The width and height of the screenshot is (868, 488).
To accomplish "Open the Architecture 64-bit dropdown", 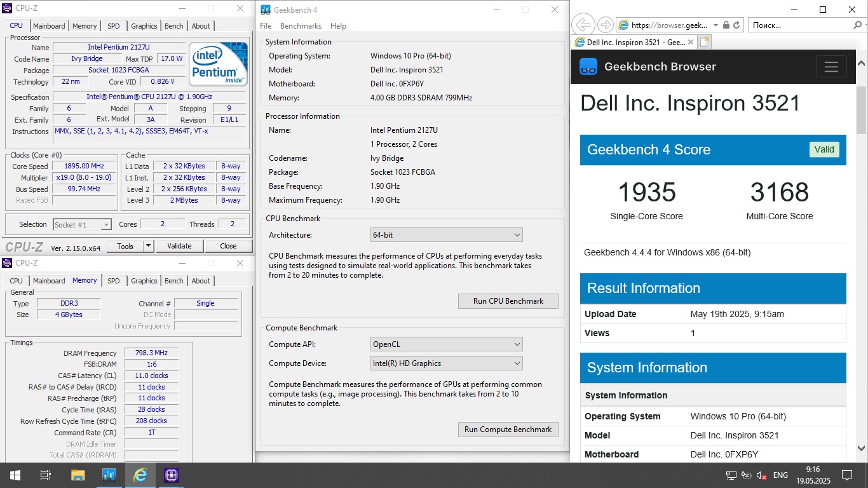I will 447,235.
